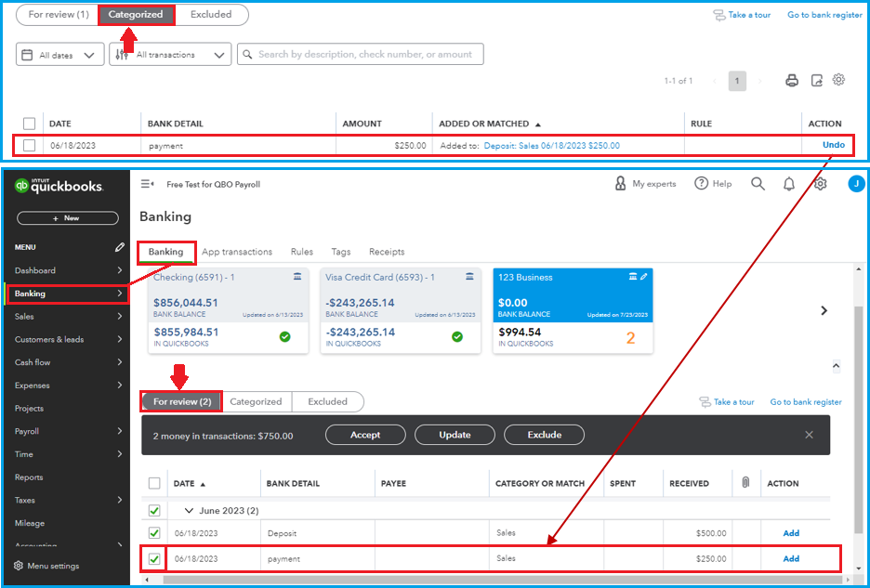This screenshot has width=870, height=588.
Task: Click green checkmark on Checking card
Action: (x=285, y=336)
